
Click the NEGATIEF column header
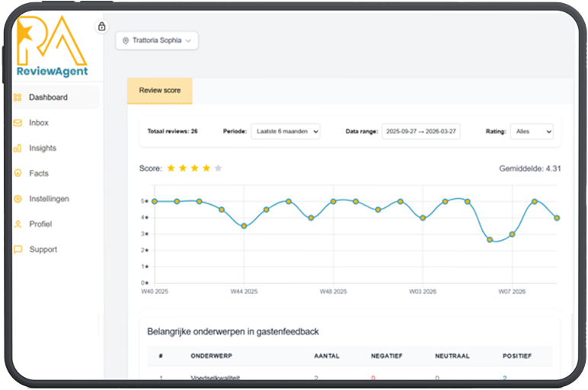click(x=387, y=356)
